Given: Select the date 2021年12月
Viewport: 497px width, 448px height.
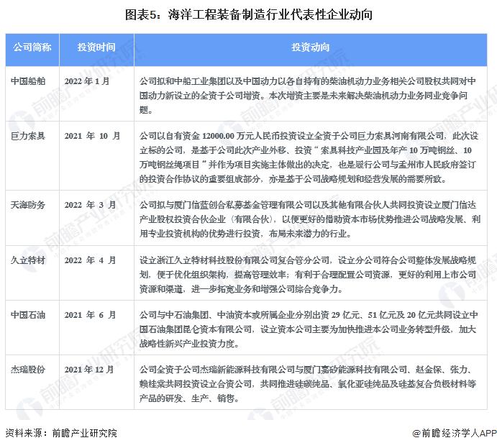Looking at the screenshot, I should coord(89,370).
